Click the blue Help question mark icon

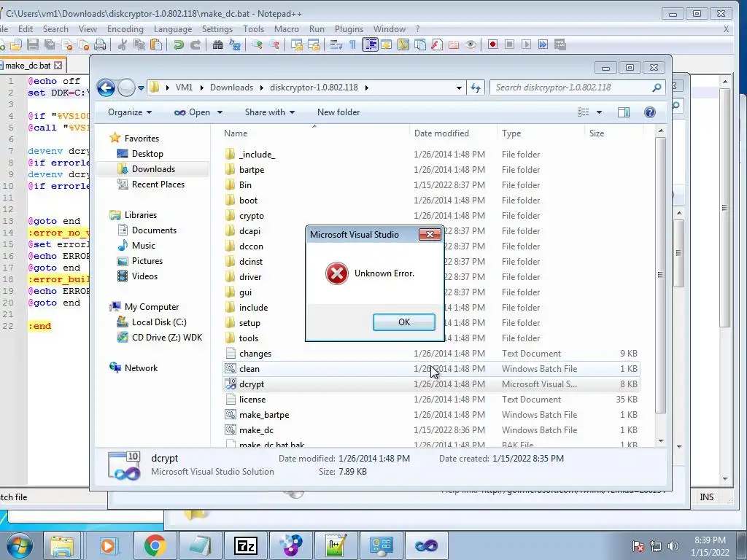649,112
